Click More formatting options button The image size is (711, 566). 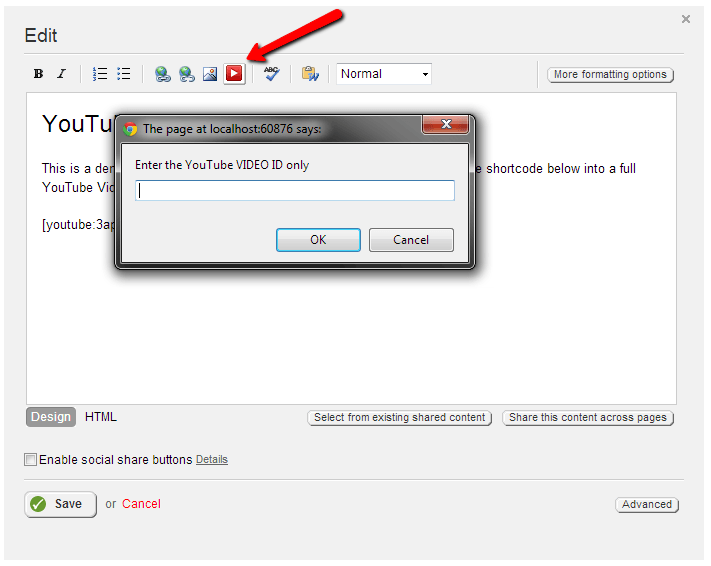pos(610,74)
